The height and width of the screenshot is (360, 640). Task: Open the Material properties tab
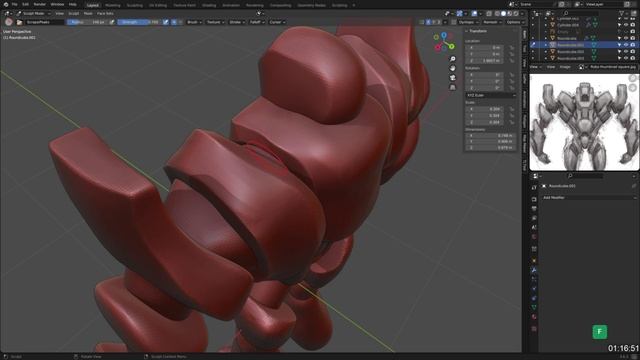[x=534, y=317]
